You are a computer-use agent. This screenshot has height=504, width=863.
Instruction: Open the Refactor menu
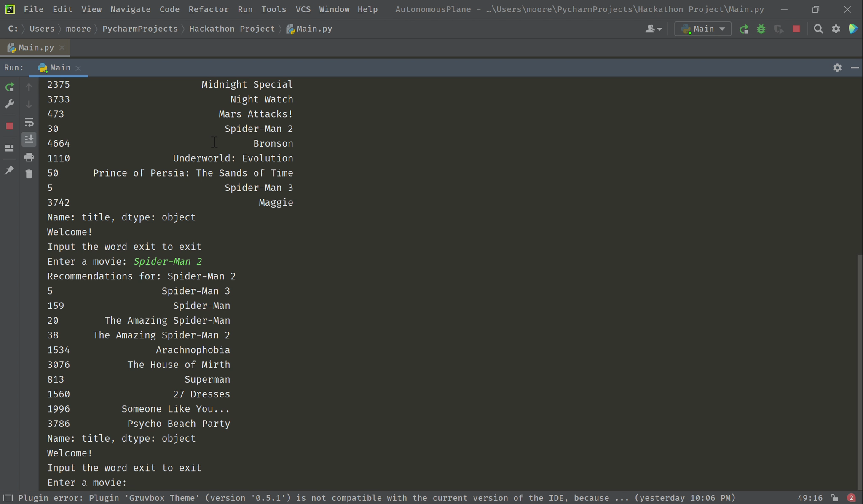(x=208, y=9)
